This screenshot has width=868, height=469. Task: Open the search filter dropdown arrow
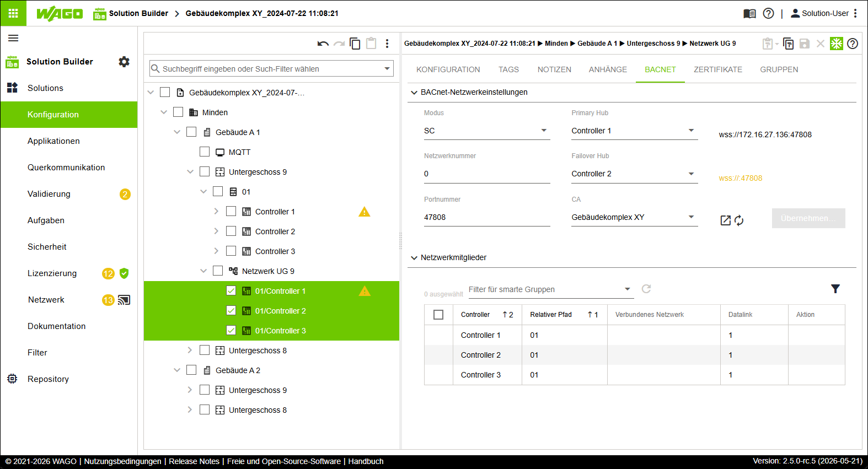click(387, 69)
